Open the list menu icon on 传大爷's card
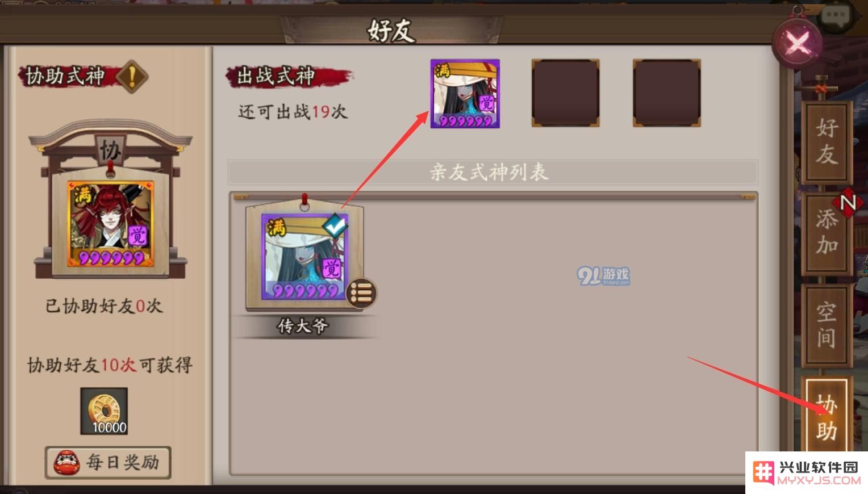This screenshot has height=494, width=868. [361, 293]
